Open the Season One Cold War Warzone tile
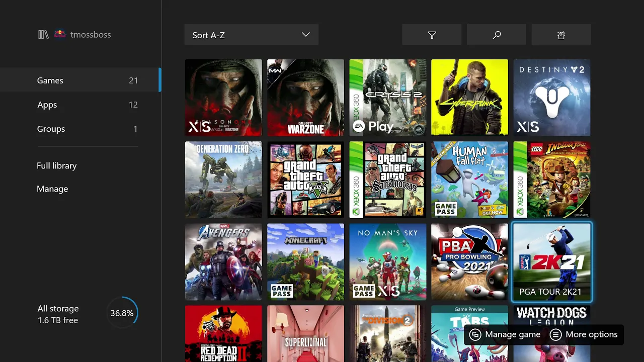This screenshot has height=362, width=644. tap(223, 98)
